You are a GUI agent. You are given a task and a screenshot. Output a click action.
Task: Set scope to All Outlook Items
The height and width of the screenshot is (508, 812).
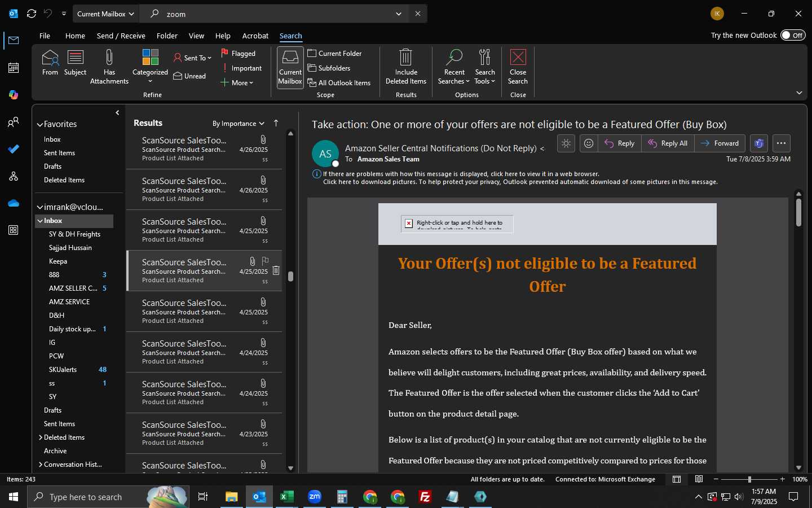tap(339, 83)
